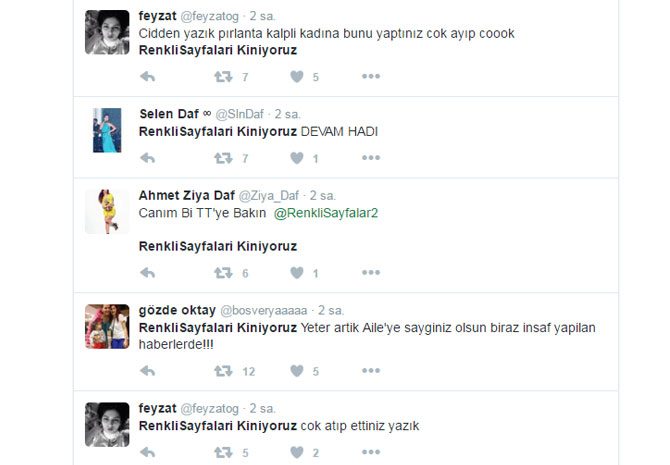Retweet feyzat's first tweet with 7 retweets

(223, 77)
